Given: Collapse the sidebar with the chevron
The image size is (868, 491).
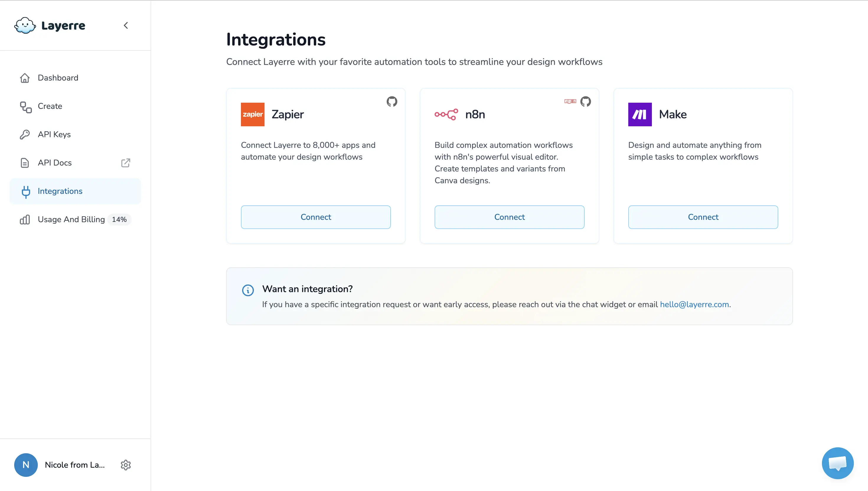Looking at the screenshot, I should pyautogui.click(x=126, y=25).
